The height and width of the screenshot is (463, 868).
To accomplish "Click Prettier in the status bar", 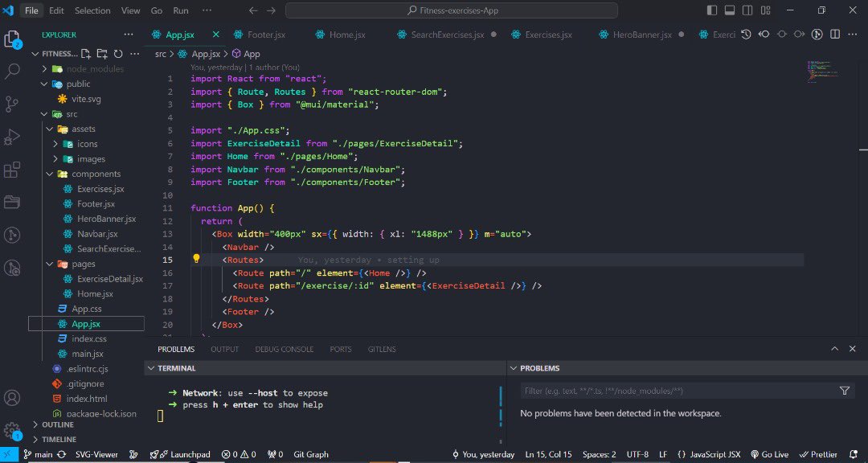I will (818, 454).
